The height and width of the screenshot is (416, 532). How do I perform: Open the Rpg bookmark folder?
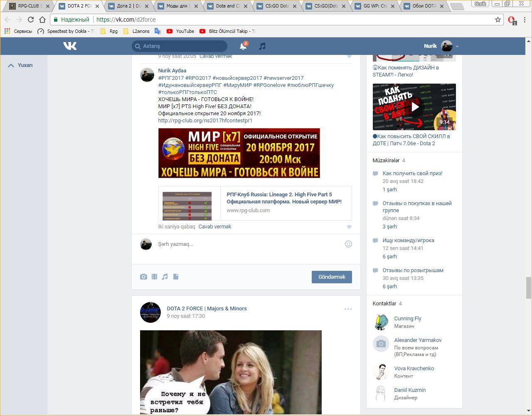point(109,31)
